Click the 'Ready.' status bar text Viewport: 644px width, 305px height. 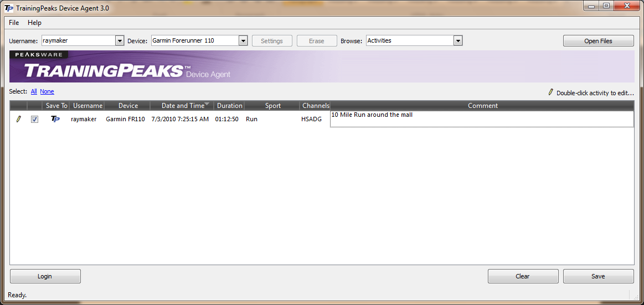(x=17, y=294)
